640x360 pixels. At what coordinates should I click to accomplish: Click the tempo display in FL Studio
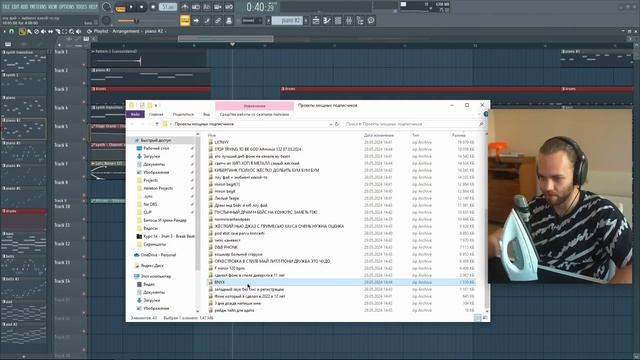tap(168, 7)
